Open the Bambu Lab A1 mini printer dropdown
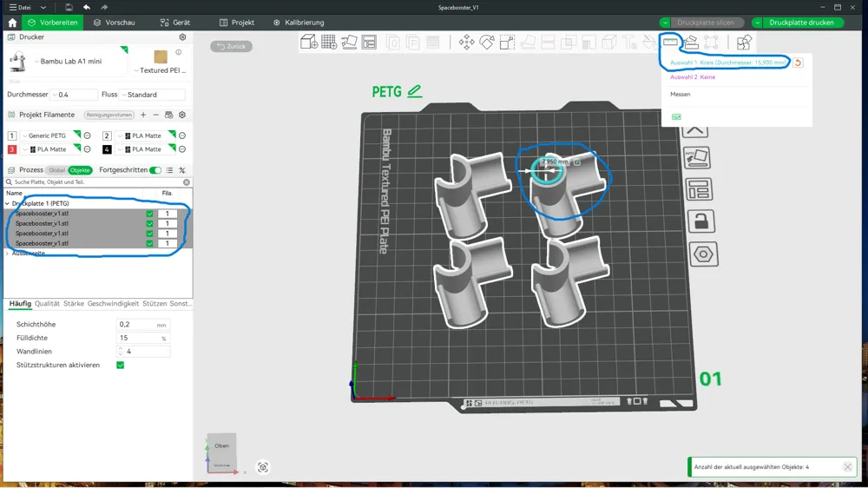Viewport: 868px width, 488px height. pyautogui.click(x=69, y=62)
